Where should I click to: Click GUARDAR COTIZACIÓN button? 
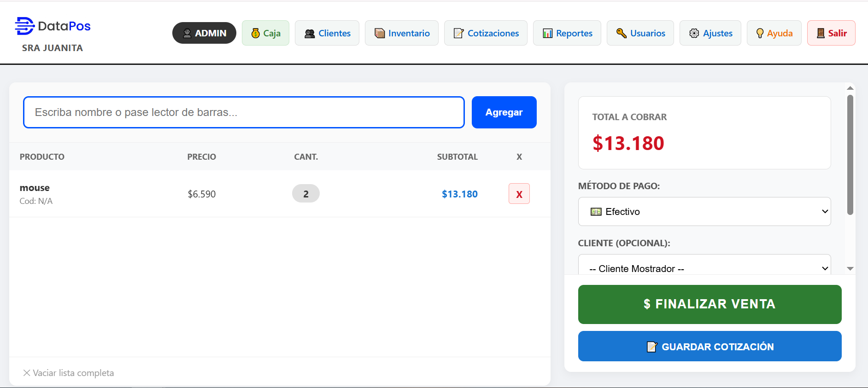pos(710,346)
